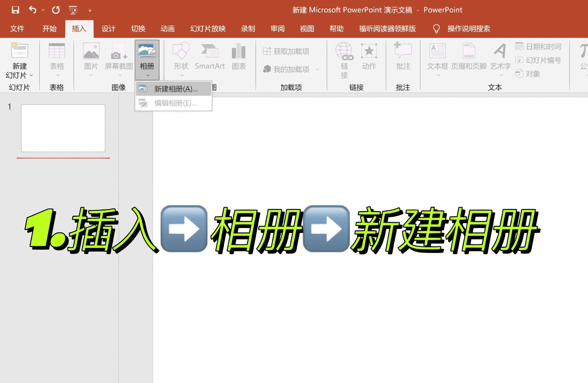The width and height of the screenshot is (588, 383).
Task: Click the 表格 table icon
Action: [x=57, y=51]
